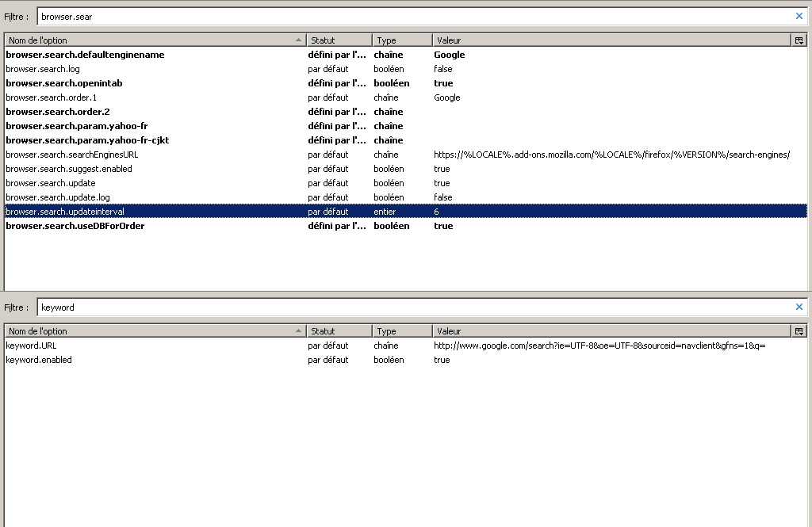Select the browser.search.order.2 row
This screenshot has height=527, width=812.
[406, 112]
